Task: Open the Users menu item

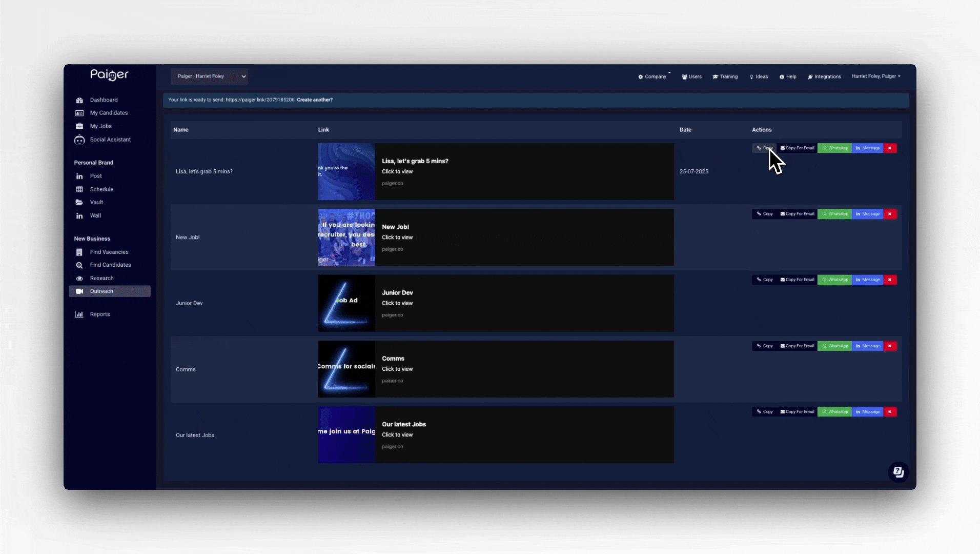Action: pos(691,76)
